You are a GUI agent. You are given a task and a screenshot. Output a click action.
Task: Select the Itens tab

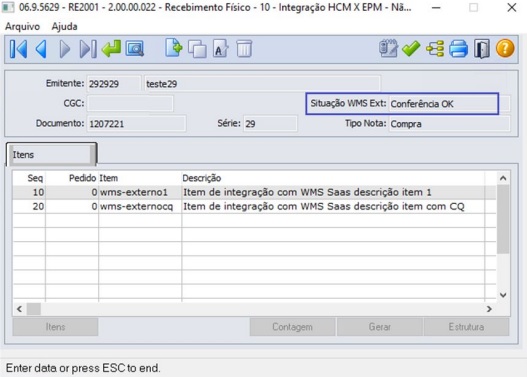(51, 155)
